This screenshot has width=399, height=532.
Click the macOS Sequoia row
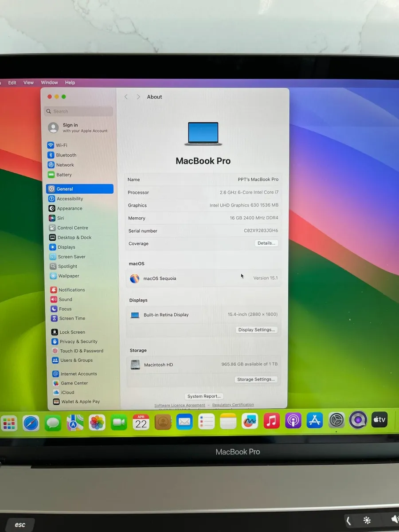pos(204,278)
